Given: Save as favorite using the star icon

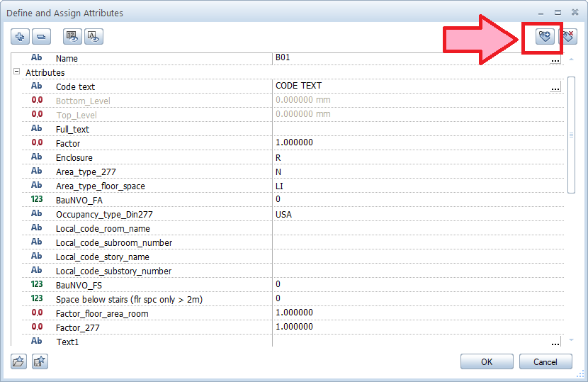Looking at the screenshot, I should tap(40, 361).
